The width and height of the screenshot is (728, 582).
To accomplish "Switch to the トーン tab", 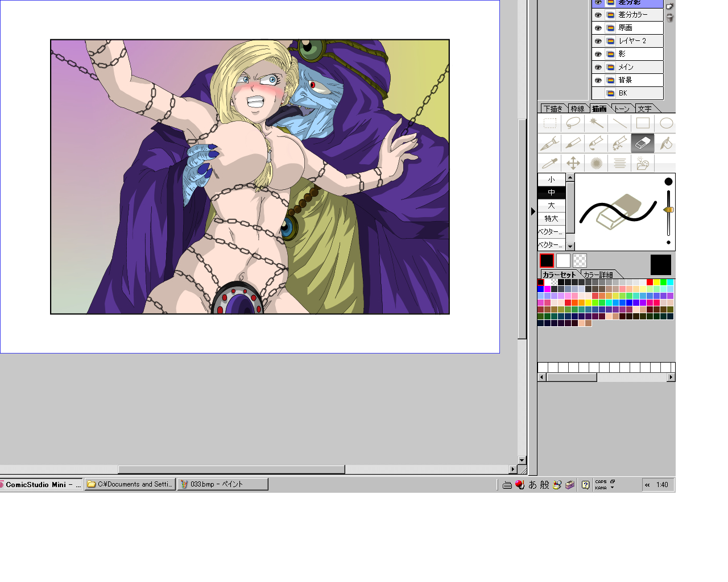I will pyautogui.click(x=622, y=109).
